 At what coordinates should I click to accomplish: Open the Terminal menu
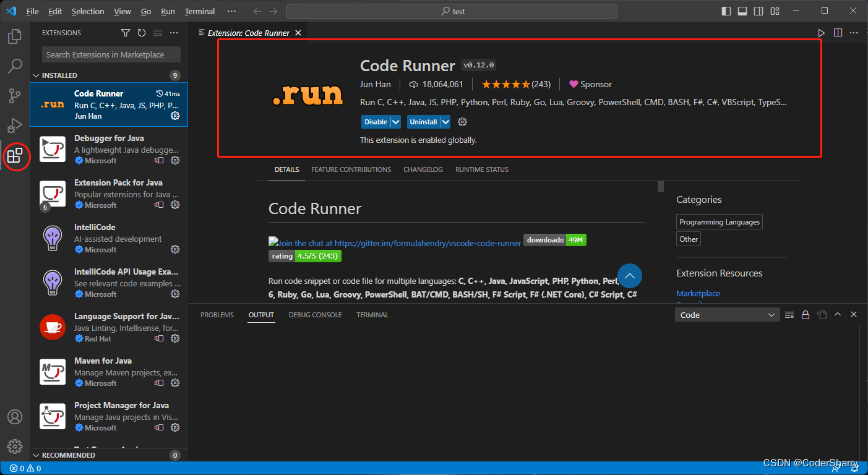(x=200, y=11)
